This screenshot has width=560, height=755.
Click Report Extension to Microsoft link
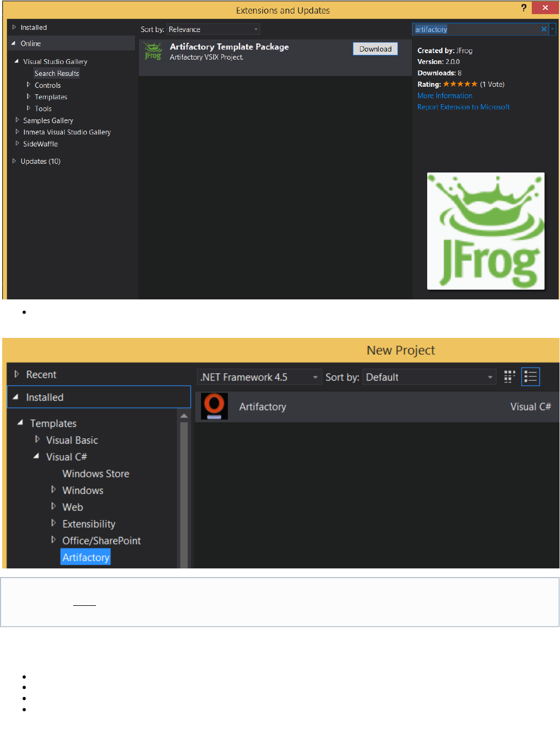pos(464,107)
